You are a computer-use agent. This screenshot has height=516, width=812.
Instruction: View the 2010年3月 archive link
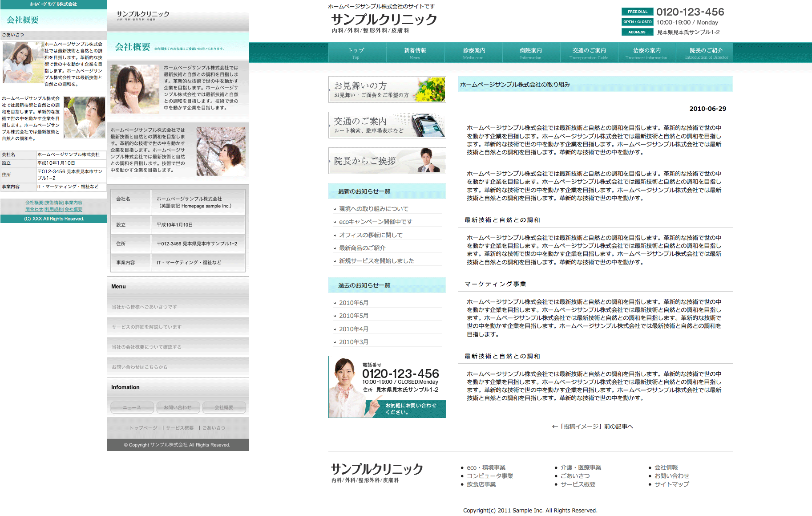click(353, 342)
